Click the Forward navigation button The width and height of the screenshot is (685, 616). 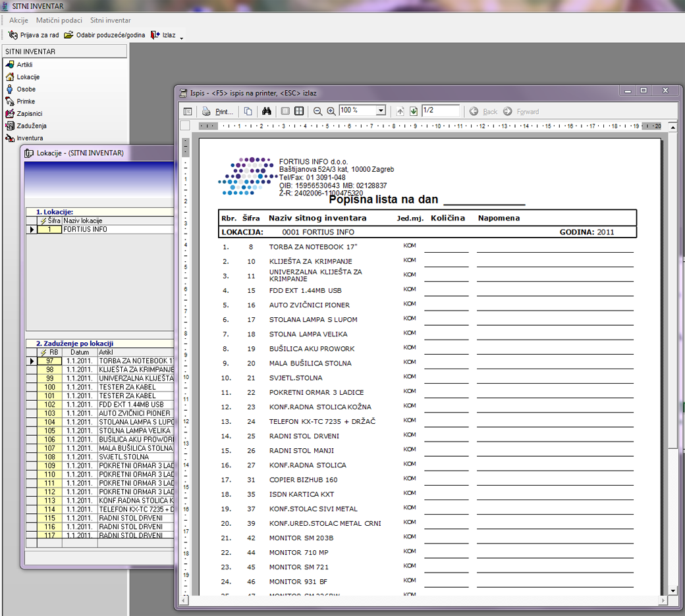(x=521, y=111)
